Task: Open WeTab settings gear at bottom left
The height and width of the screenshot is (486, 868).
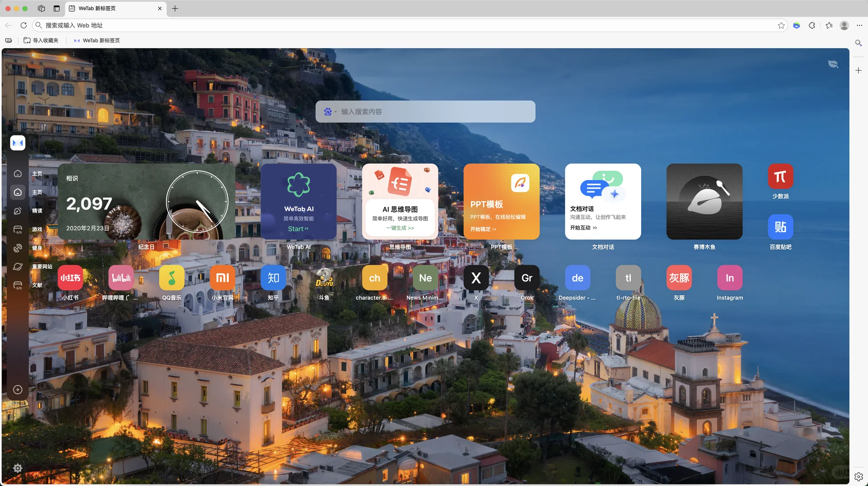Action: coord(18,468)
